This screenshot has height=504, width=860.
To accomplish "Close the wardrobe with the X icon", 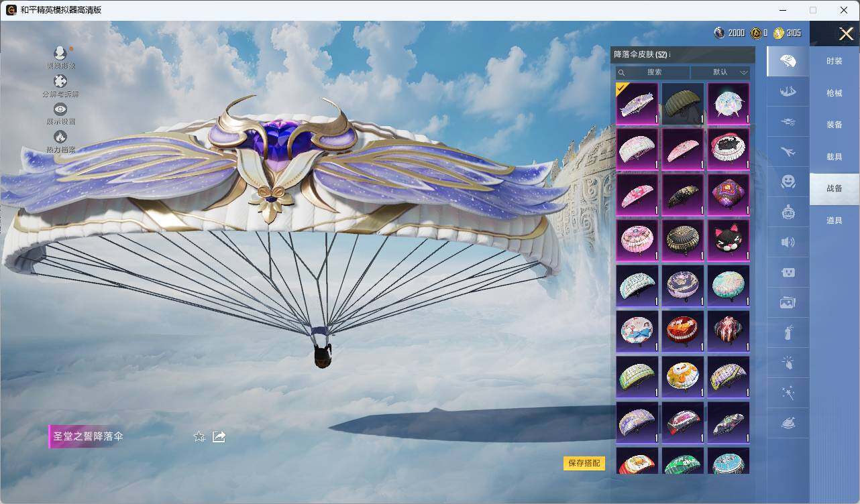I will [846, 34].
